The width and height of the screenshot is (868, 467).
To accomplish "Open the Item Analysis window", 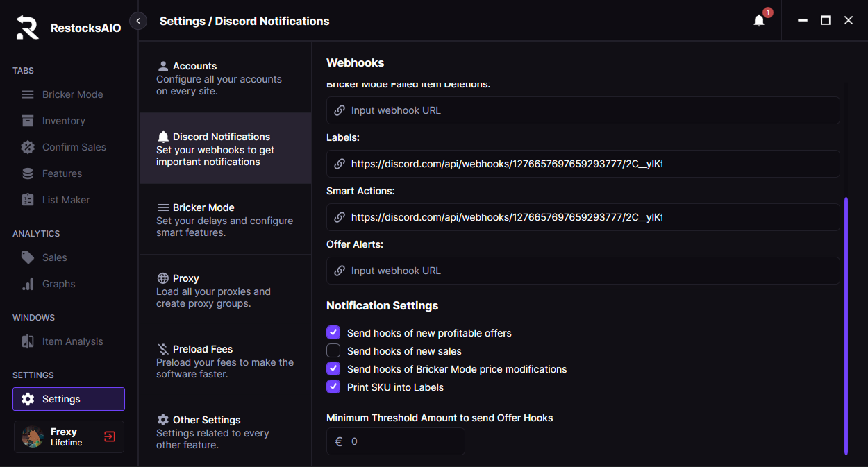I will (x=72, y=341).
